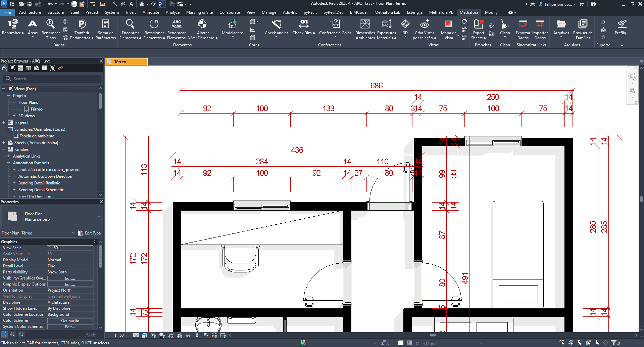This screenshot has width=644, height=347.
Task: Switch to the Modify ribbon tab
Action: pyautogui.click(x=491, y=12)
